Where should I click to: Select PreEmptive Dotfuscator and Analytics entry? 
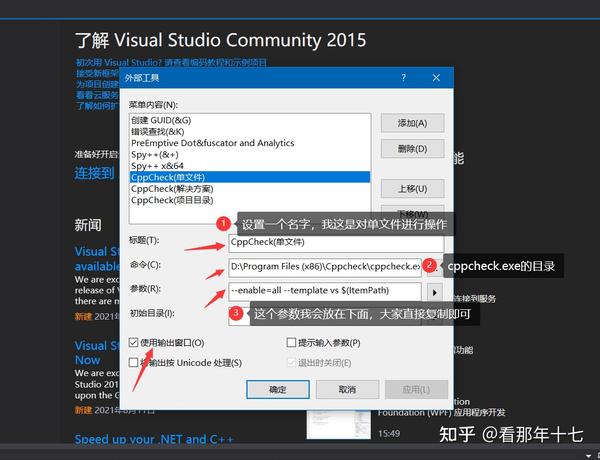pyautogui.click(x=250, y=143)
